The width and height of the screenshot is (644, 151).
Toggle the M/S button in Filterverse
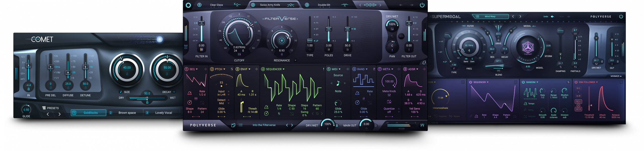coord(401,36)
